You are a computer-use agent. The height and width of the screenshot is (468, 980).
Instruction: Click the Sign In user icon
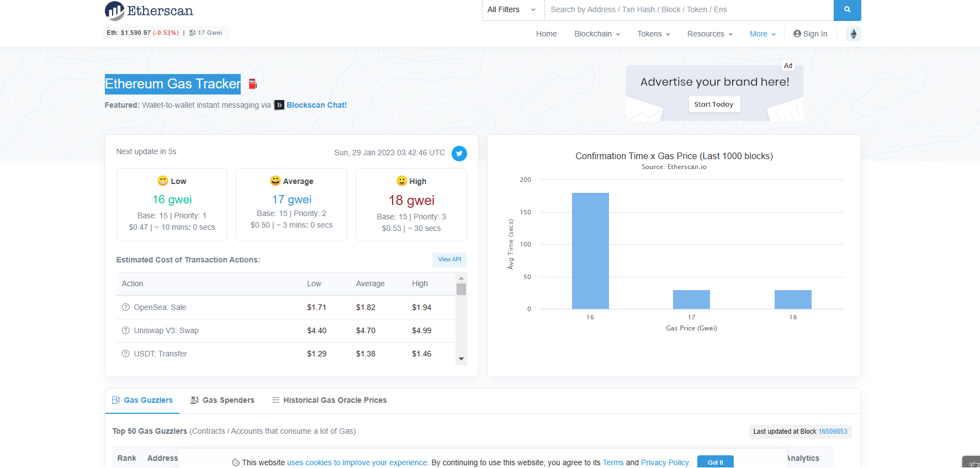click(797, 34)
